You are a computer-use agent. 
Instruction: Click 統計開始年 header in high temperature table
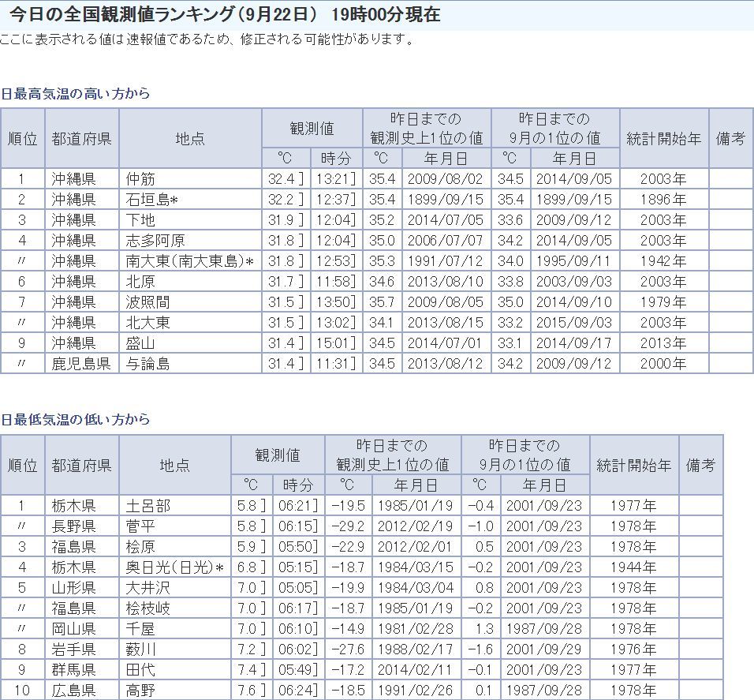tap(663, 138)
